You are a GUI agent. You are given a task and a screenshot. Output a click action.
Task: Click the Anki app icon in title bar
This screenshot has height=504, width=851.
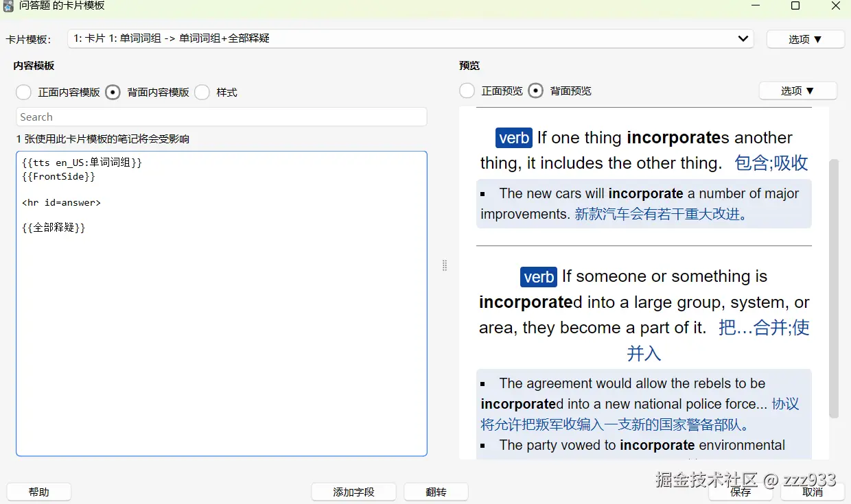(x=8, y=6)
